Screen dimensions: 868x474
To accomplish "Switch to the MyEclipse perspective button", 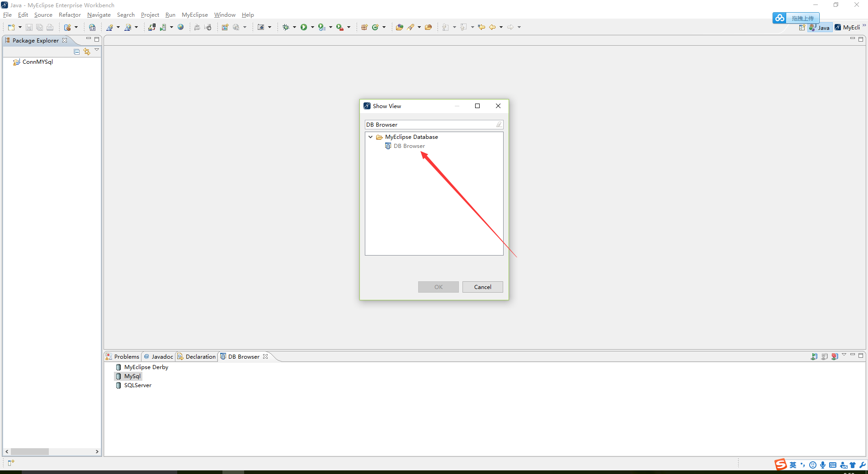I will click(848, 28).
